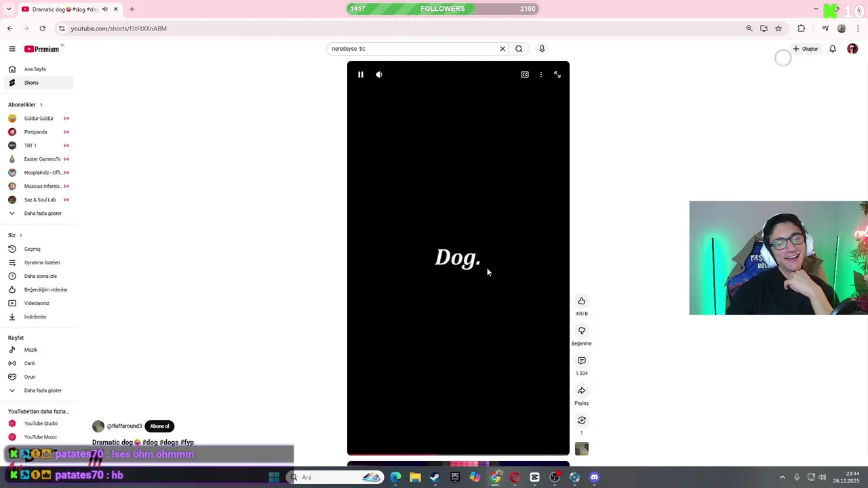Image resolution: width=868 pixels, height=488 pixels.
Task: Go back in Chrome
Action: coord(10,28)
